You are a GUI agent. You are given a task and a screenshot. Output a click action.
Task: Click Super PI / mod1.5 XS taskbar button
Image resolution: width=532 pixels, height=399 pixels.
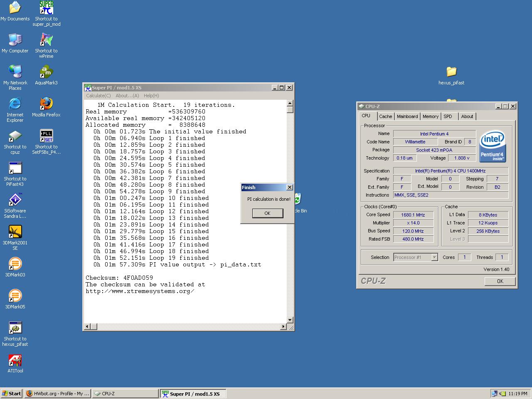tap(193, 394)
